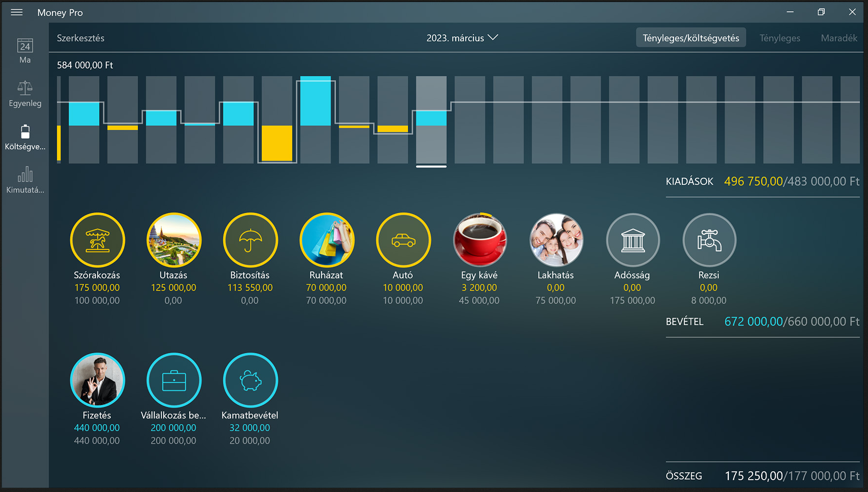Screen dimensions: 868x492
Task: Switch to the Tényleges view tab
Action: [x=779, y=38]
